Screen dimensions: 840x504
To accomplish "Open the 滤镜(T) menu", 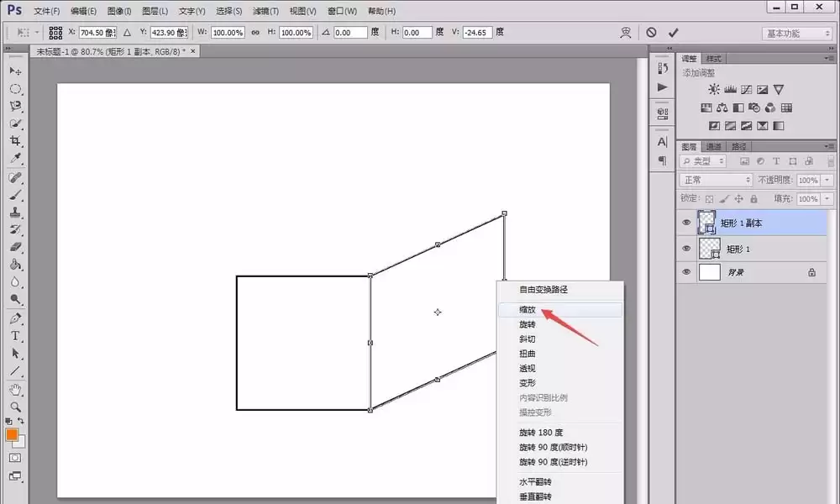I will [265, 11].
